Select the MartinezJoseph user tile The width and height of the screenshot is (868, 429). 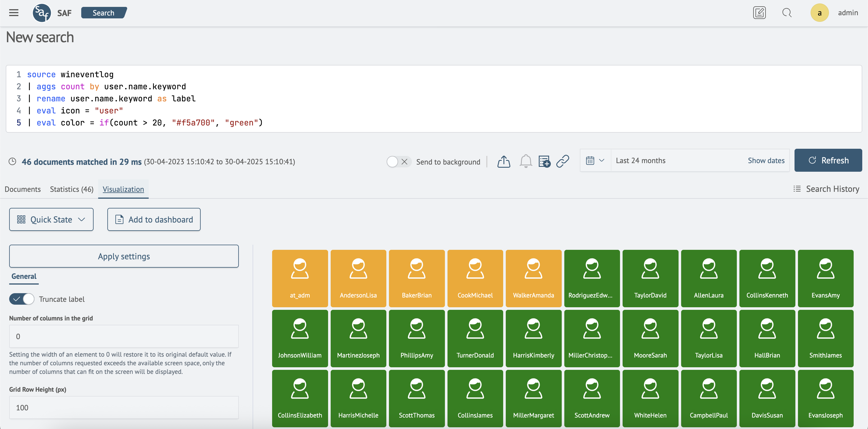(358, 338)
